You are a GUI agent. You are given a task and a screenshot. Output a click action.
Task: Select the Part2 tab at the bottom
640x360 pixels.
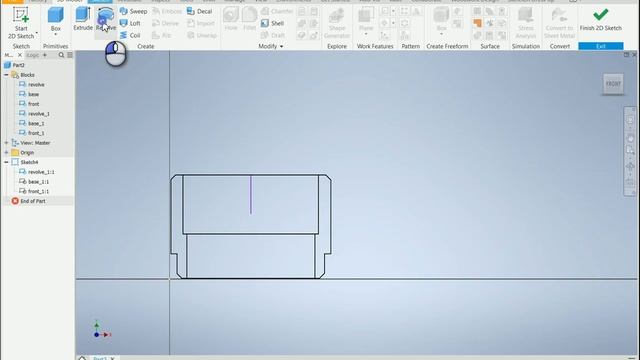pos(100,358)
